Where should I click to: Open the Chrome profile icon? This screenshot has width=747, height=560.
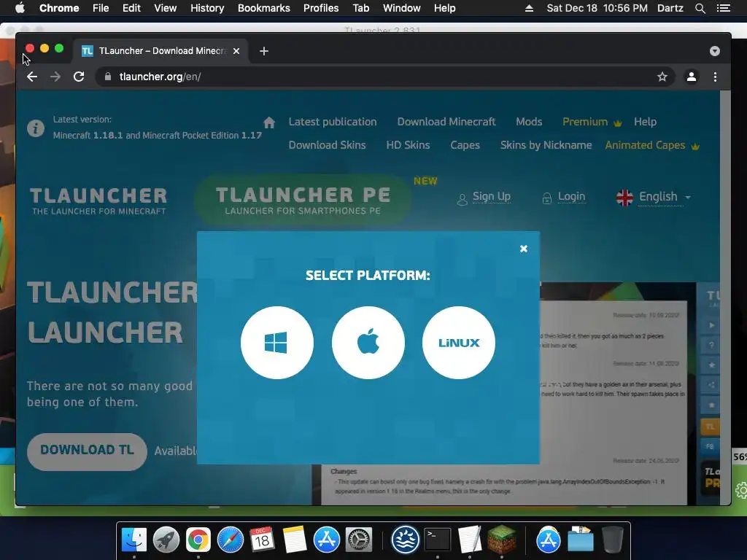coord(692,77)
